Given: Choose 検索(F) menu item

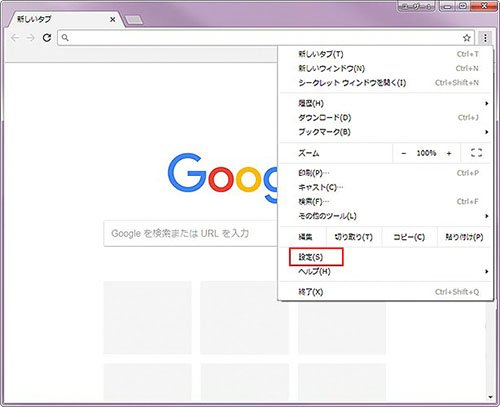Looking at the screenshot, I should coord(386,202).
